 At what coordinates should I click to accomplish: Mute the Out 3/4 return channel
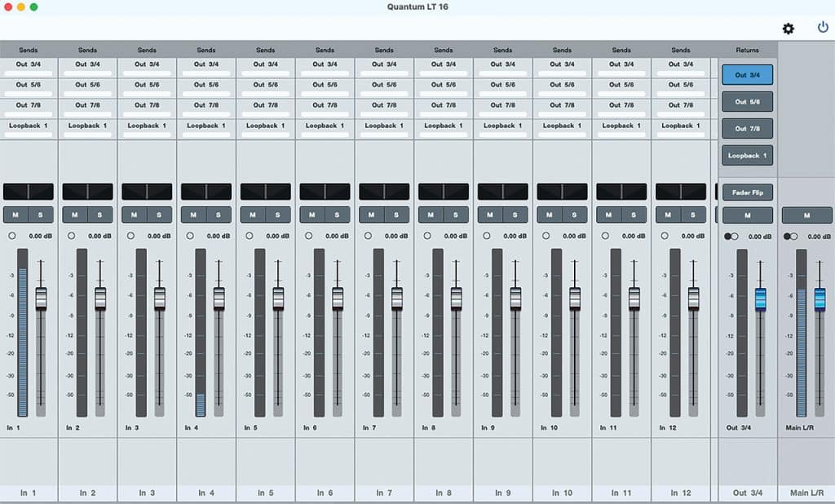[748, 215]
